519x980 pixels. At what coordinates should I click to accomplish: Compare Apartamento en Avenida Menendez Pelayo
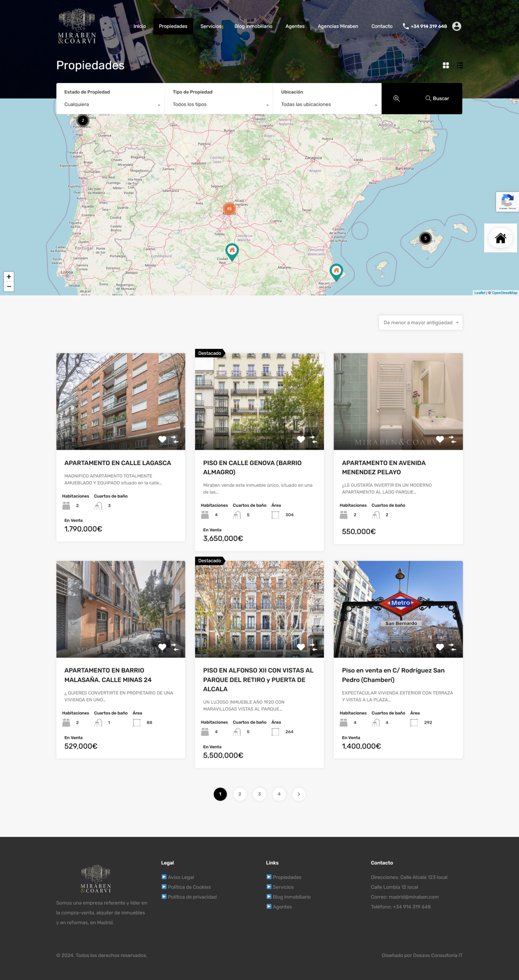(452, 439)
